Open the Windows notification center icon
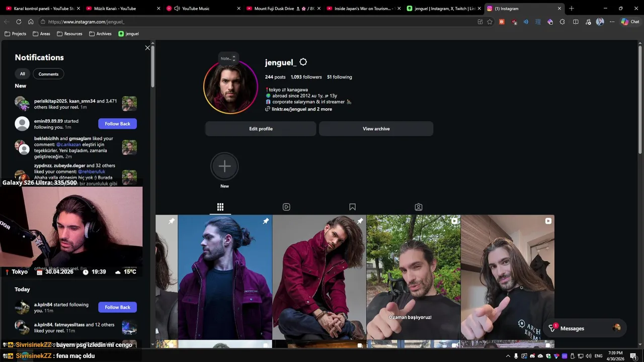The image size is (644, 362). (633, 356)
